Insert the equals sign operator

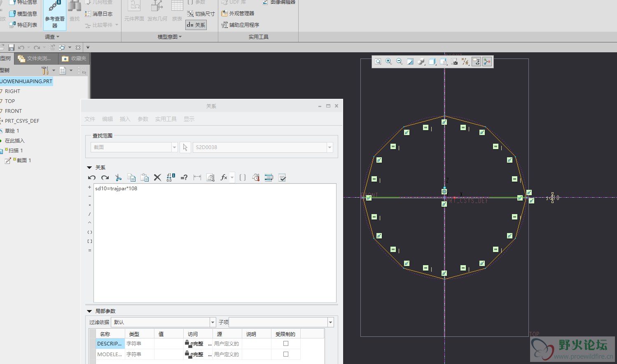click(90, 250)
